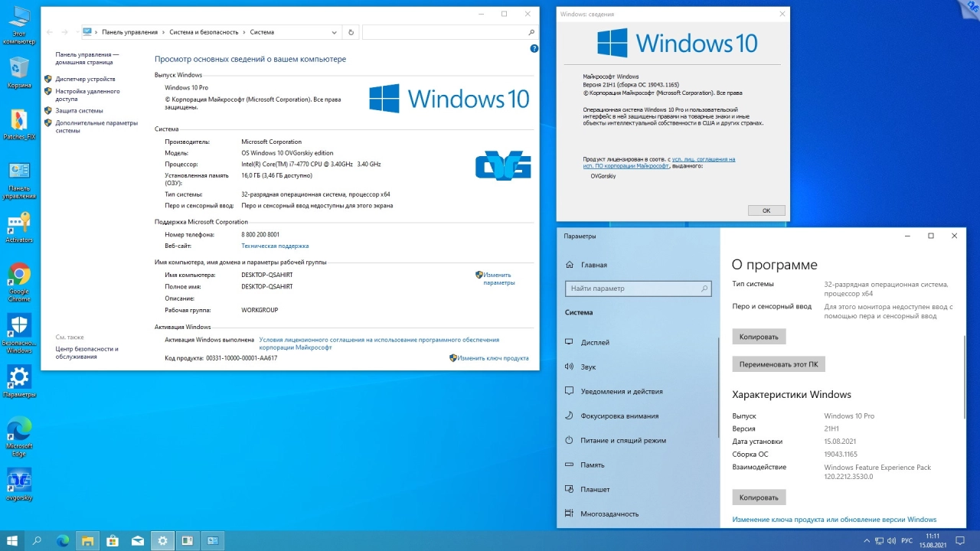This screenshot has height=551, width=980.
Task: Launch Google Chrome from the desktop
Action: click(x=19, y=282)
